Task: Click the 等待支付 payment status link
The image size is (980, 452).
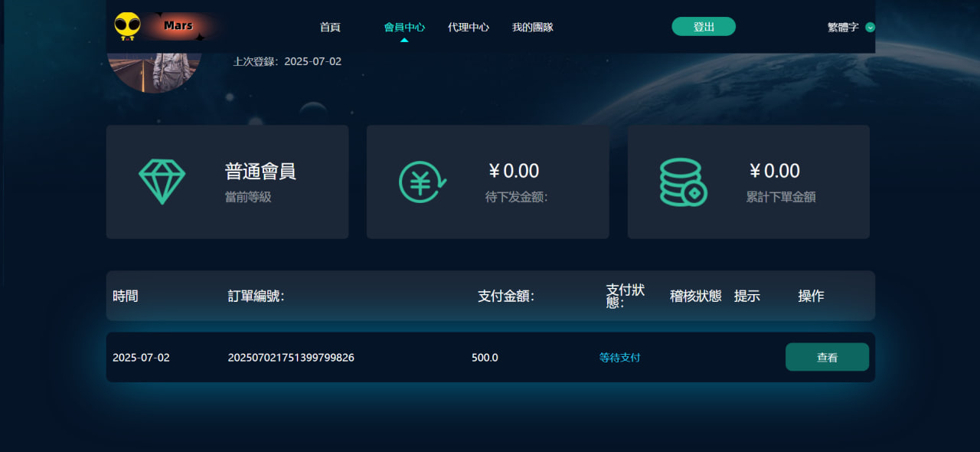Action: click(x=619, y=358)
